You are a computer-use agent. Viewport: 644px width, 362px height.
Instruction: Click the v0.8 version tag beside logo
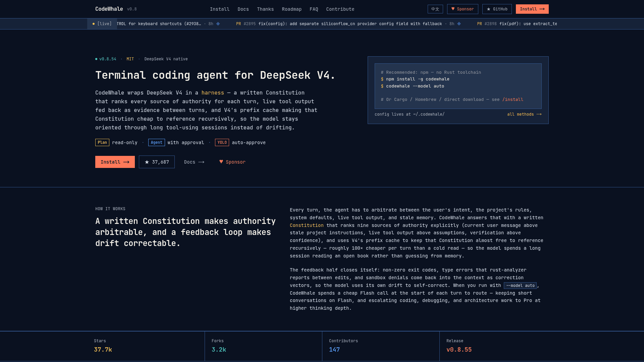(x=132, y=9)
